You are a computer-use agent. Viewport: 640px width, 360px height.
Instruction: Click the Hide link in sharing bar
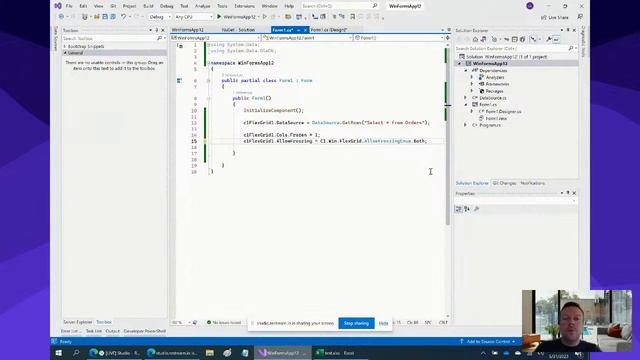(384, 323)
